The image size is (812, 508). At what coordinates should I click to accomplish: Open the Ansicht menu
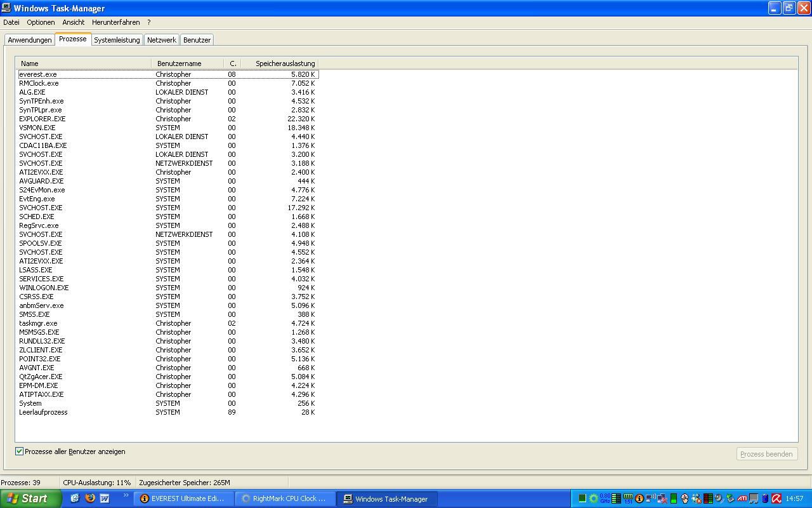74,22
